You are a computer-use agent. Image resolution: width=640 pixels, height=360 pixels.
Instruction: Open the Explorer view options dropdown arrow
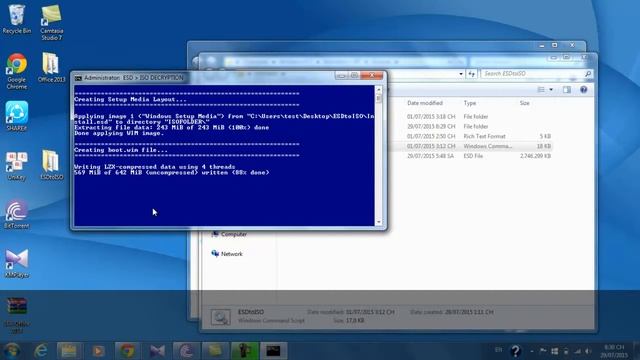551,89
